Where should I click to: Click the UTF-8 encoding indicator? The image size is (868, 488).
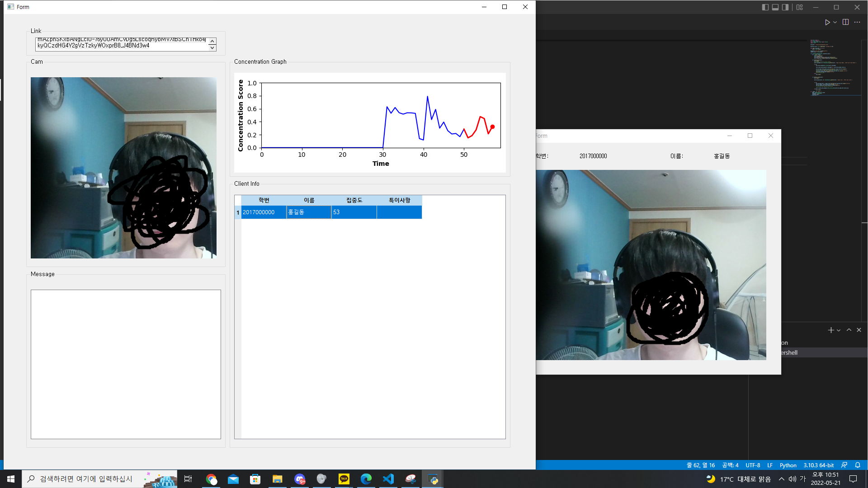tap(753, 465)
